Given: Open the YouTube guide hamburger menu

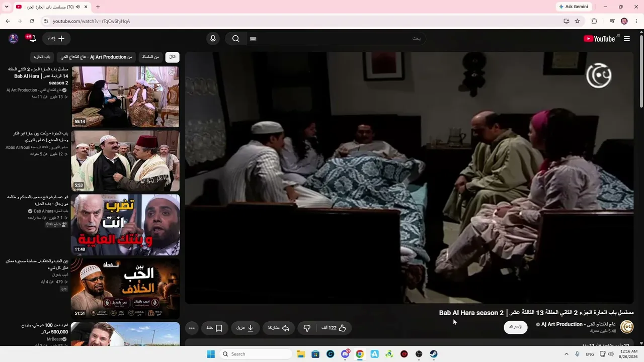Looking at the screenshot, I should (x=627, y=39).
